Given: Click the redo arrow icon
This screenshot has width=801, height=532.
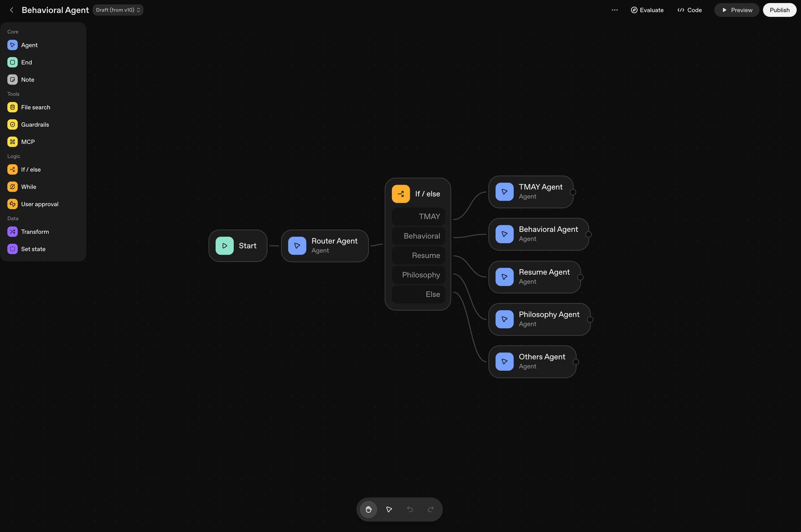Looking at the screenshot, I should [431, 509].
